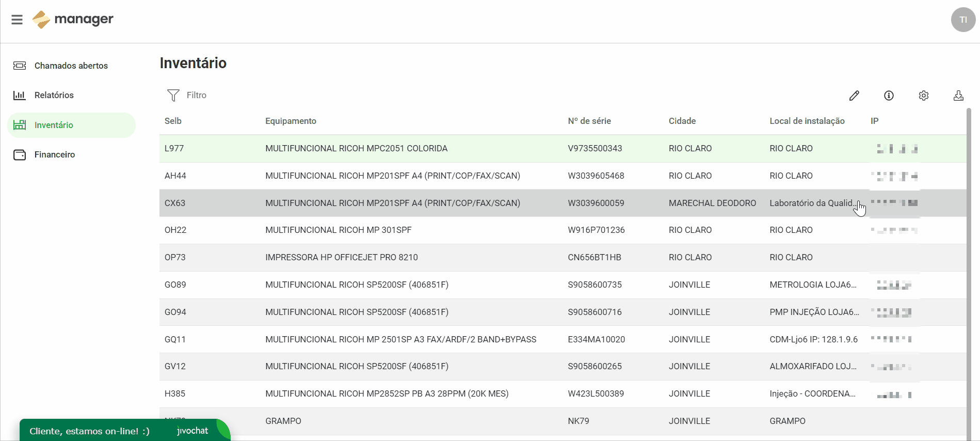
Task: Click serial number W916P701236
Action: tap(596, 230)
